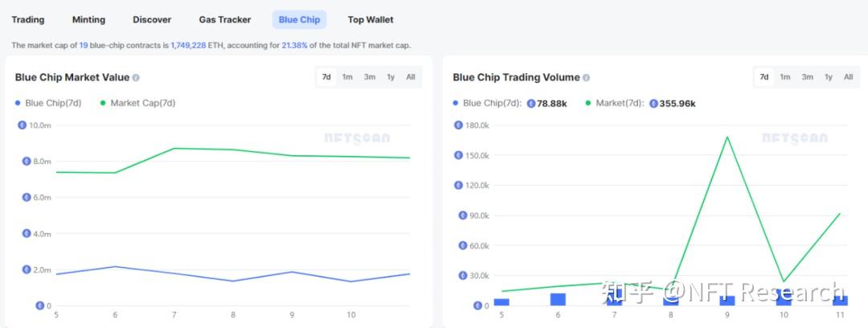Click ETH icon at 180.0k axis label

[459, 125]
